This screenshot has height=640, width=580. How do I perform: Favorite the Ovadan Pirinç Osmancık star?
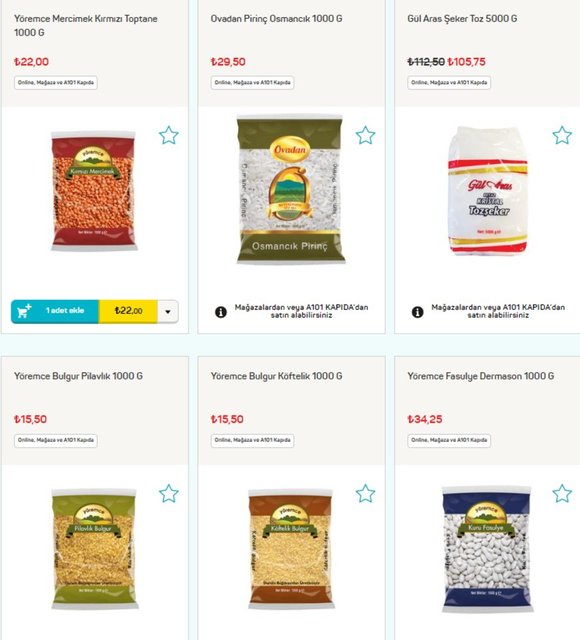[x=365, y=136]
